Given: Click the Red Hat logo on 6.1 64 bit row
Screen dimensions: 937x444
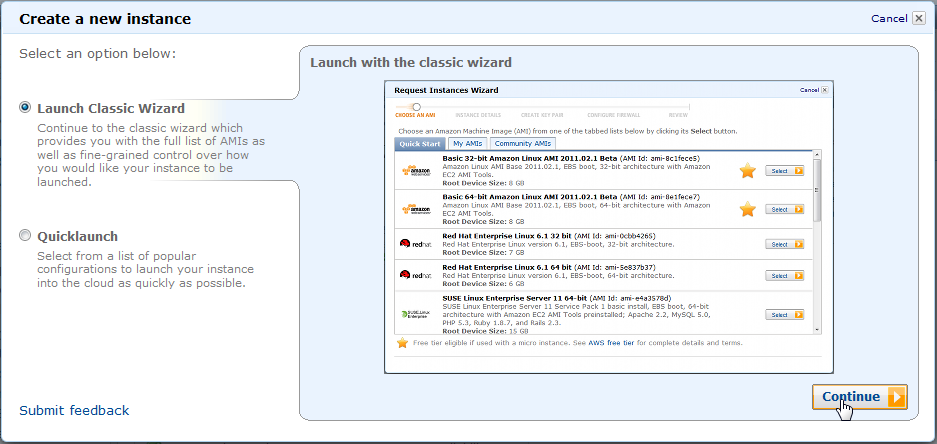Looking at the screenshot, I should [x=415, y=275].
